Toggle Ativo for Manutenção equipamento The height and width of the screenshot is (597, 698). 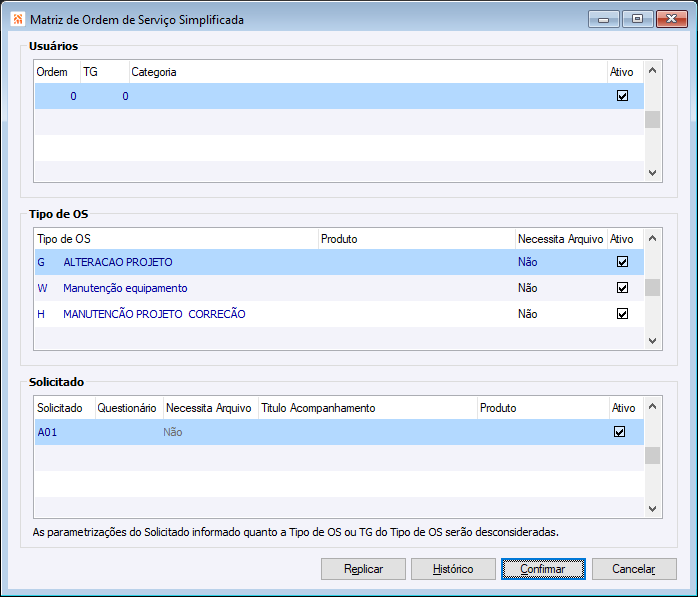pyautogui.click(x=622, y=288)
